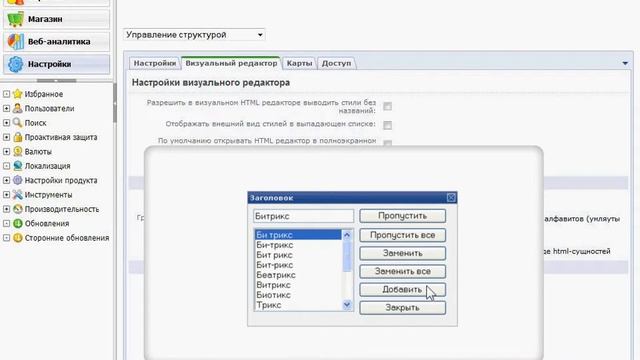
Task: Click the Пропустить все button
Action: (402, 235)
